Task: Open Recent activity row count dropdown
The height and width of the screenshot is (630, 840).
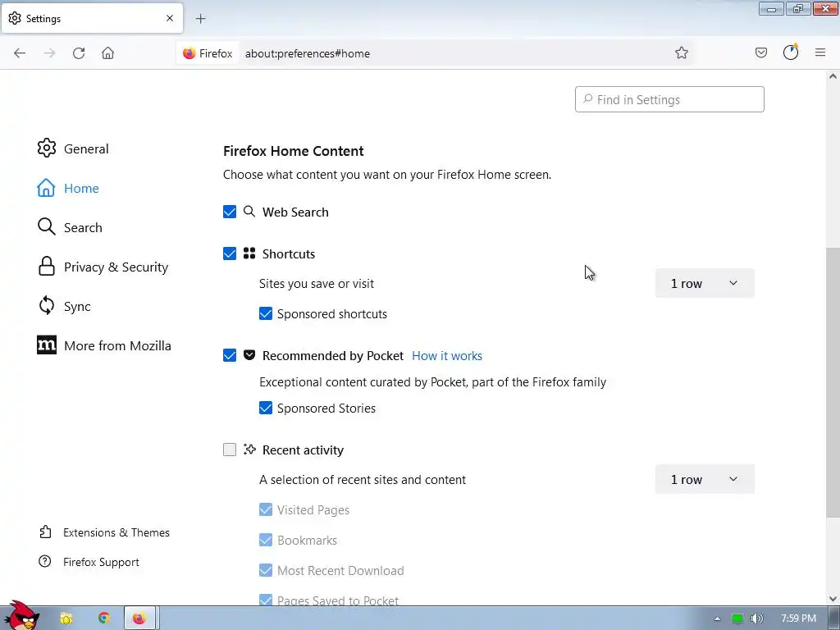Action: pos(705,479)
